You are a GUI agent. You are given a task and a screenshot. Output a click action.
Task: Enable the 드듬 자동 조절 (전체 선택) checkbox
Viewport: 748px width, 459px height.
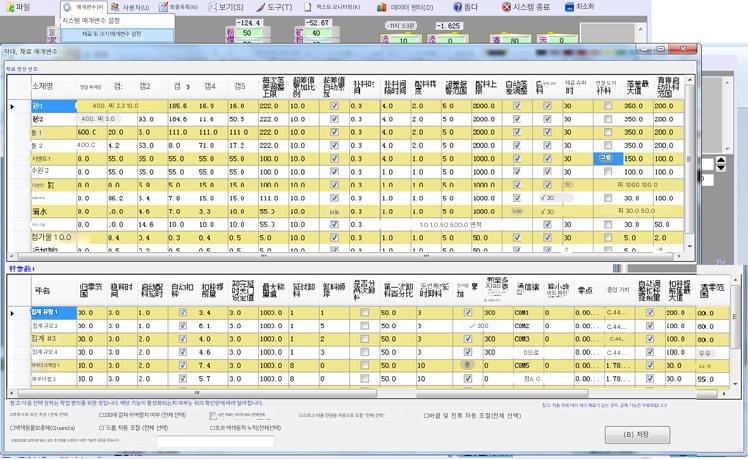coord(101,427)
